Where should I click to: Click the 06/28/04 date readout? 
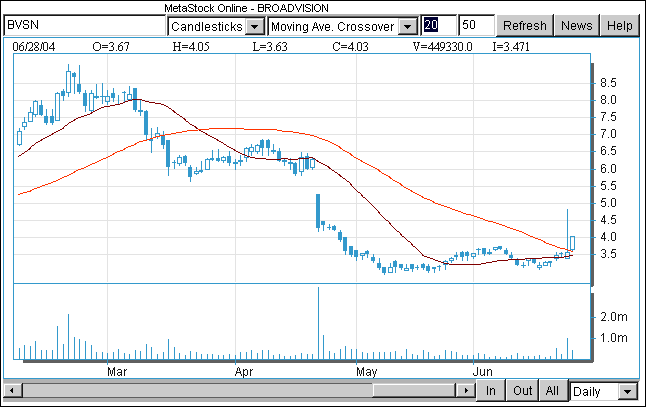[x=33, y=47]
